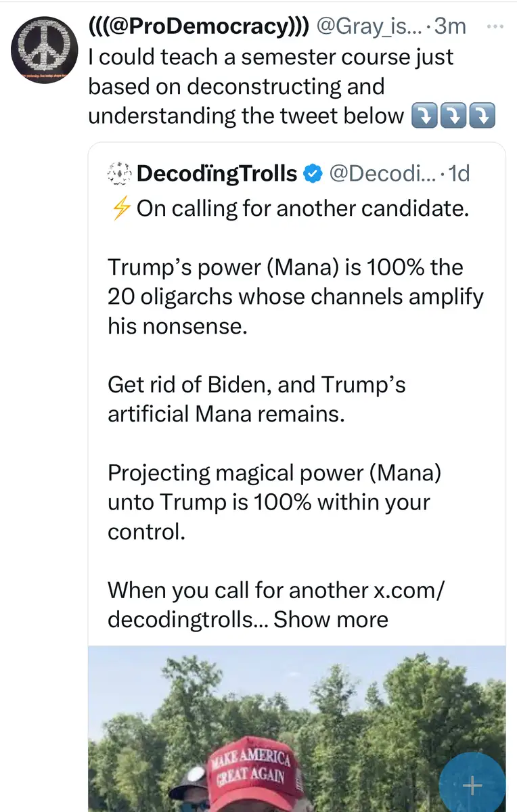Tap the DecodingTrolls small avatar icon

click(x=118, y=174)
